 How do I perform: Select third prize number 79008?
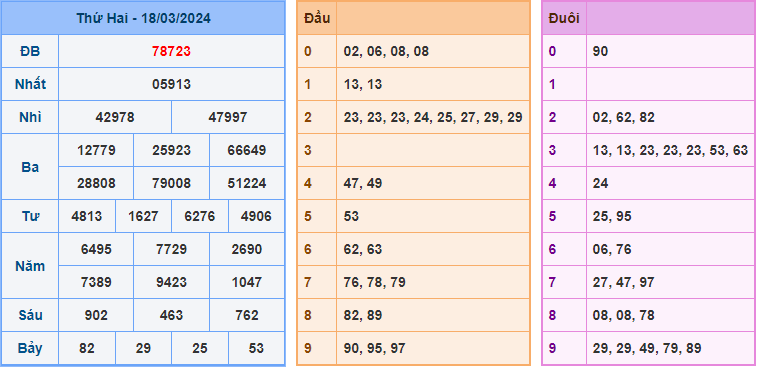171,184
